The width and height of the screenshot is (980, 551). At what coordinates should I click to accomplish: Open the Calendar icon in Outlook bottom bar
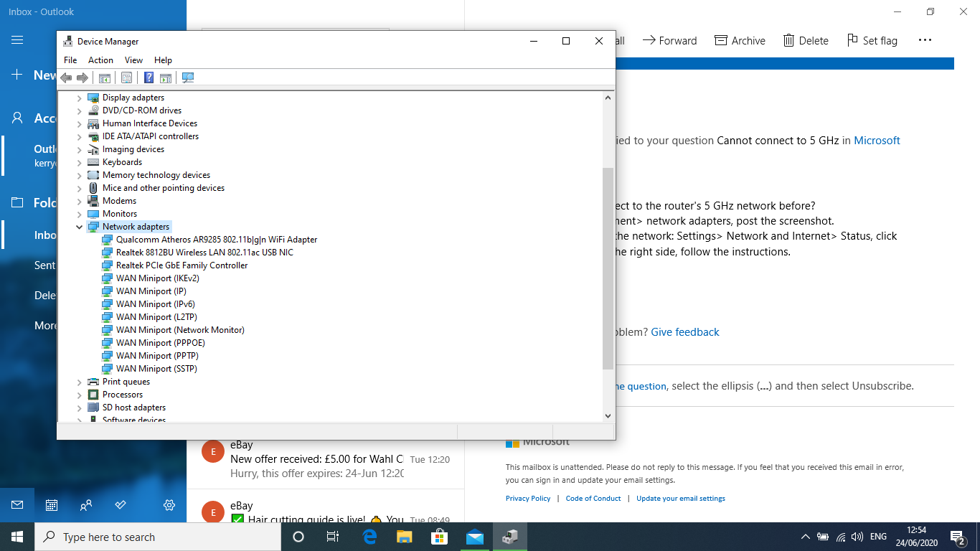coord(52,505)
